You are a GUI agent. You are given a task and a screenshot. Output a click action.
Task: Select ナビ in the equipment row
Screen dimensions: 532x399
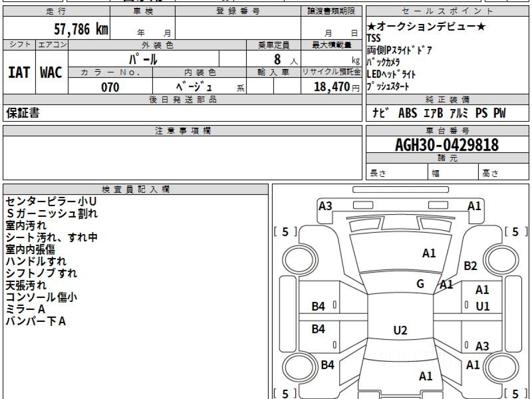pos(380,113)
